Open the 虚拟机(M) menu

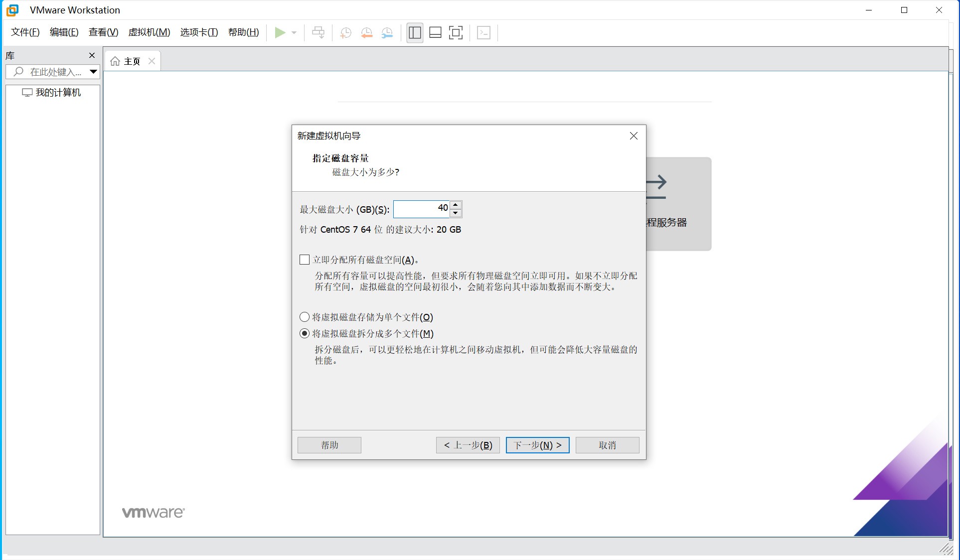(149, 32)
